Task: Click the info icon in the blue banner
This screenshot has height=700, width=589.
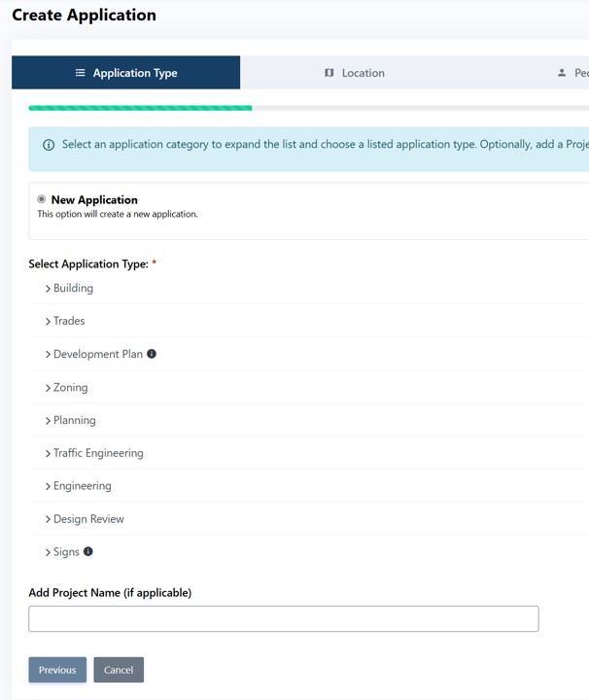Action: click(49, 145)
